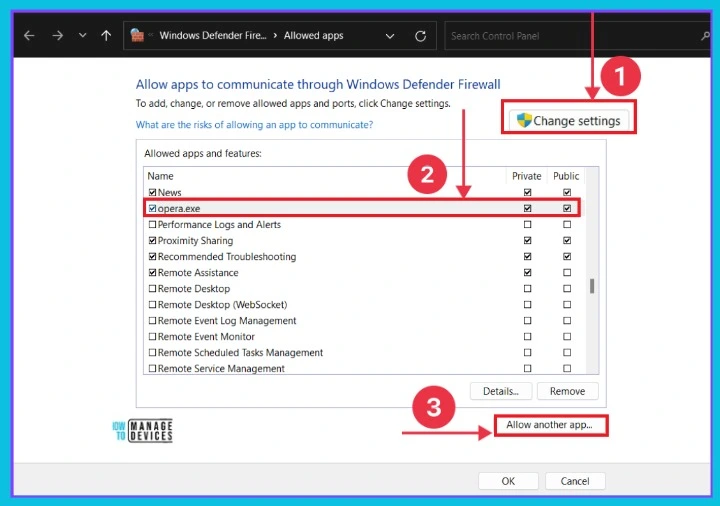Uncheck Recommended Troubleshooting checkbox

[x=152, y=257]
